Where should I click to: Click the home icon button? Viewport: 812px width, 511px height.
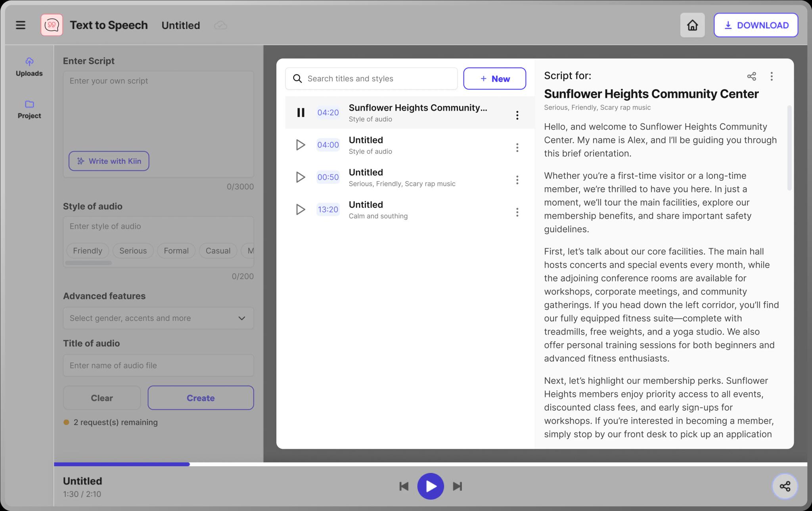pyautogui.click(x=692, y=25)
